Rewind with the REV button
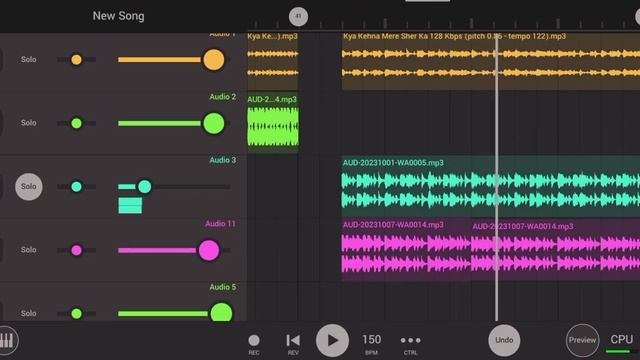The height and width of the screenshot is (360, 640). pos(293,344)
